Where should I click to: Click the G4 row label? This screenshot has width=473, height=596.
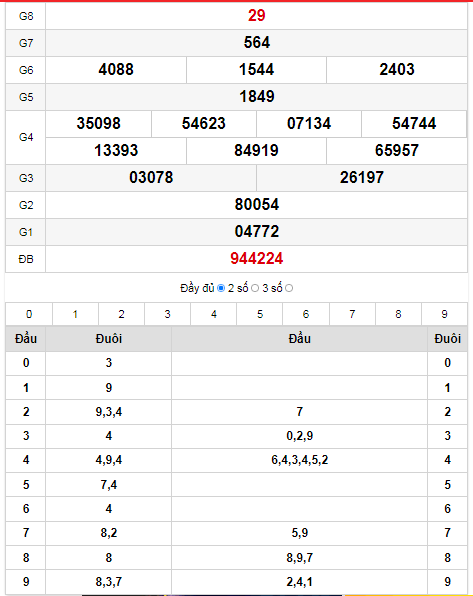tap(26, 137)
